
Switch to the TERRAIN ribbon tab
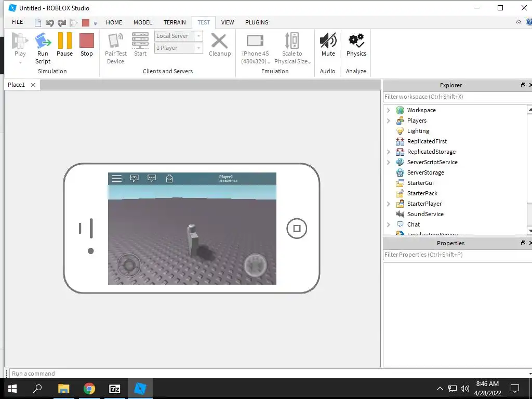click(175, 22)
